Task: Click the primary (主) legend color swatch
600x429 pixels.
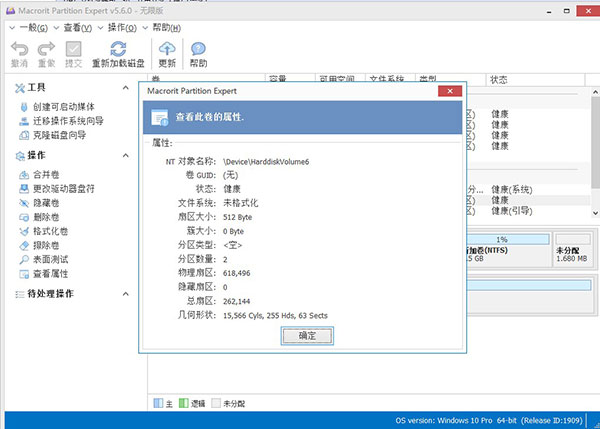Action: click(158, 403)
